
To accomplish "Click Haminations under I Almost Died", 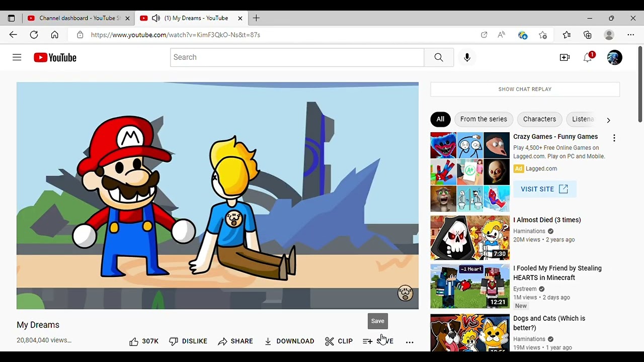I will click(x=529, y=231).
